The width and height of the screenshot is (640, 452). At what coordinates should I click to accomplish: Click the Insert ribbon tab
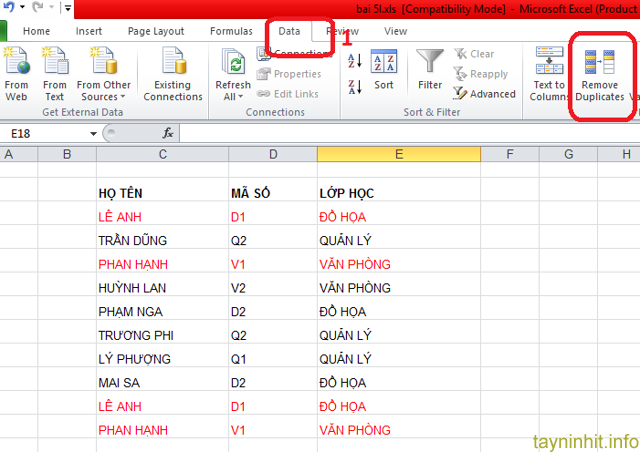(89, 31)
